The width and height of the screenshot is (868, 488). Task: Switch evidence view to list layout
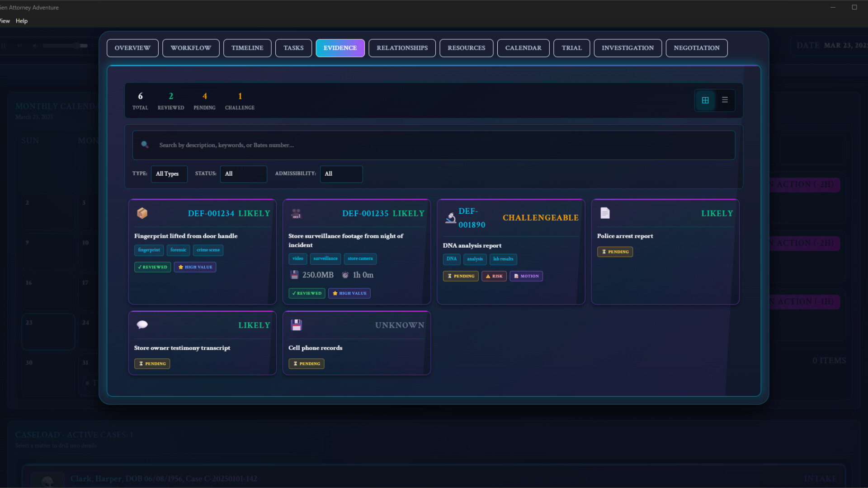point(725,100)
